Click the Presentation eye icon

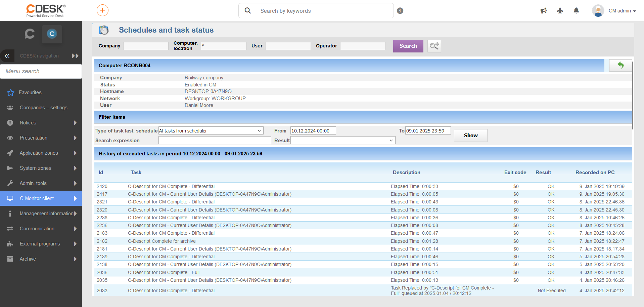coord(10,138)
